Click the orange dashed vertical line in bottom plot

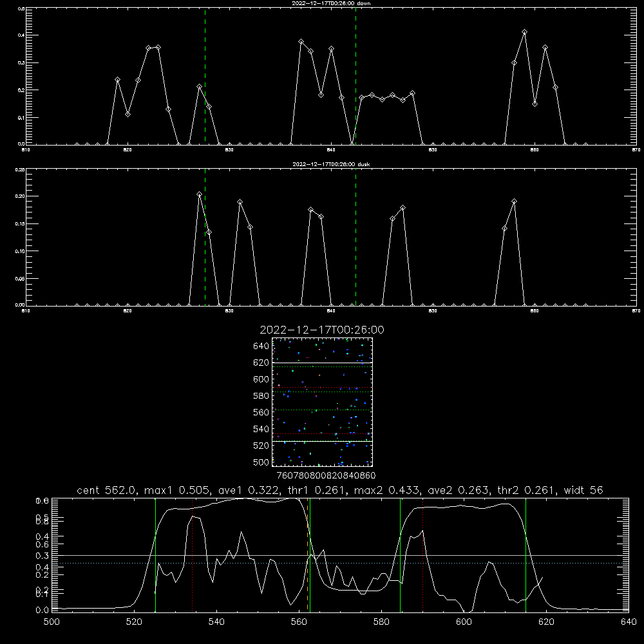pos(307,554)
